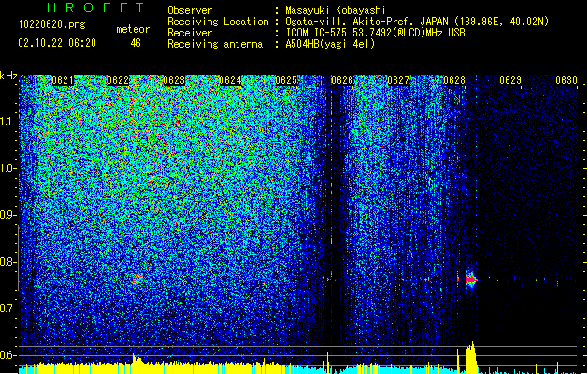Click the Receiving antenna field label
This screenshot has height=374, width=588.
[215, 44]
